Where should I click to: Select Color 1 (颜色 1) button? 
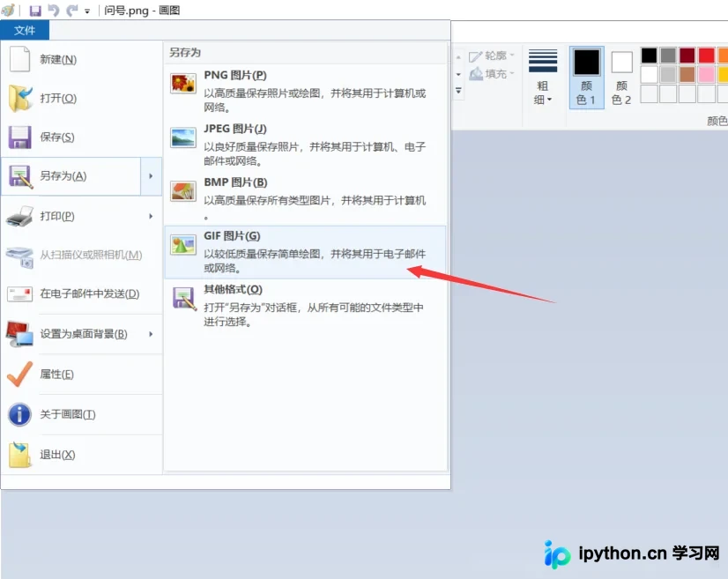[587, 78]
